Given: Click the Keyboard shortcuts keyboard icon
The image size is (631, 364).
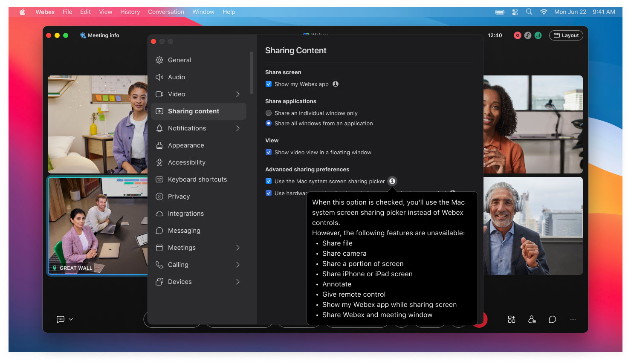Looking at the screenshot, I should [x=159, y=179].
